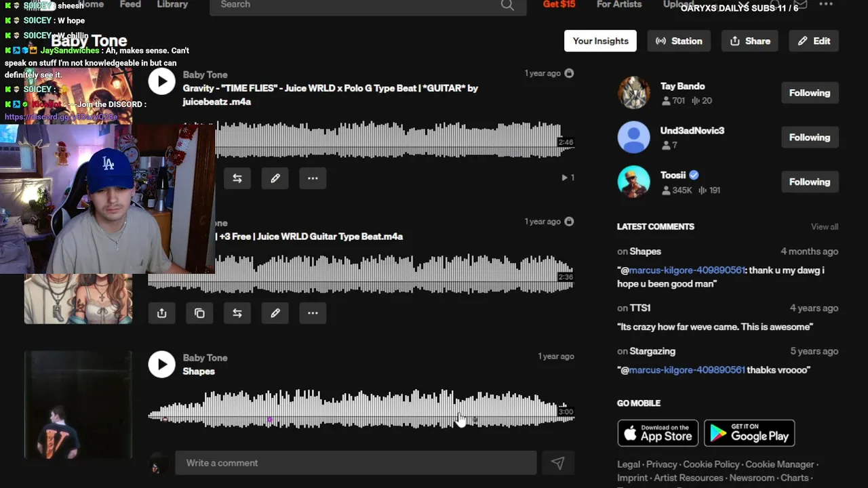Screen dimensions: 868x488
Task: Edit the profile
Action: pos(814,41)
